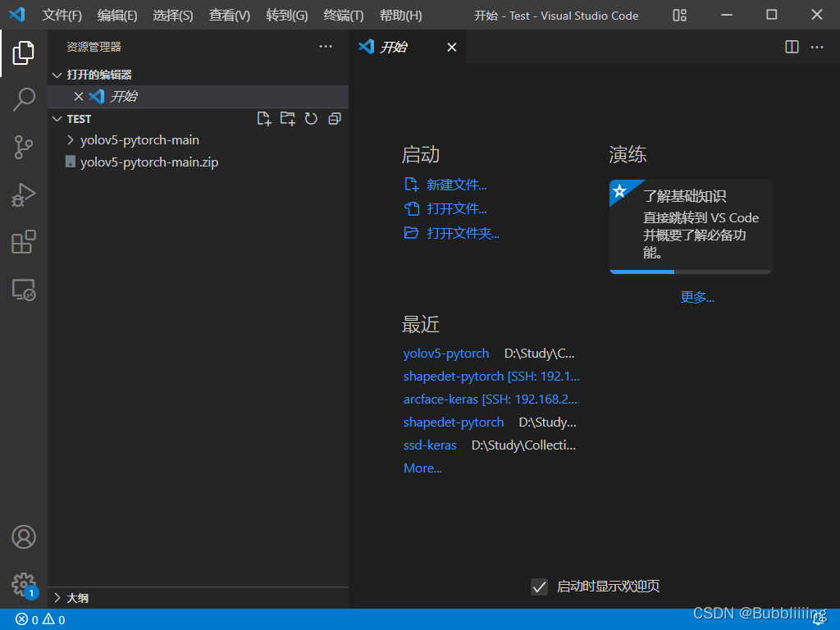Open the 查看(V) menu
This screenshot has width=840, height=630.
230,15
